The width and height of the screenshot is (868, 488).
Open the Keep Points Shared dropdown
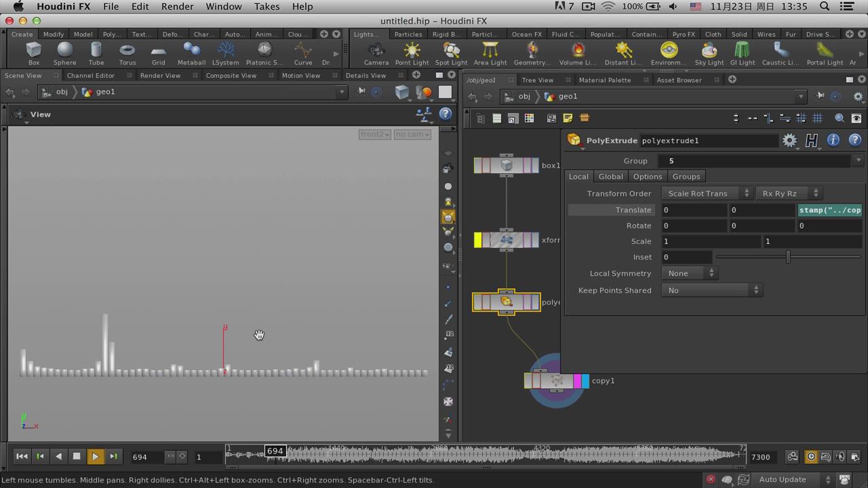point(711,290)
